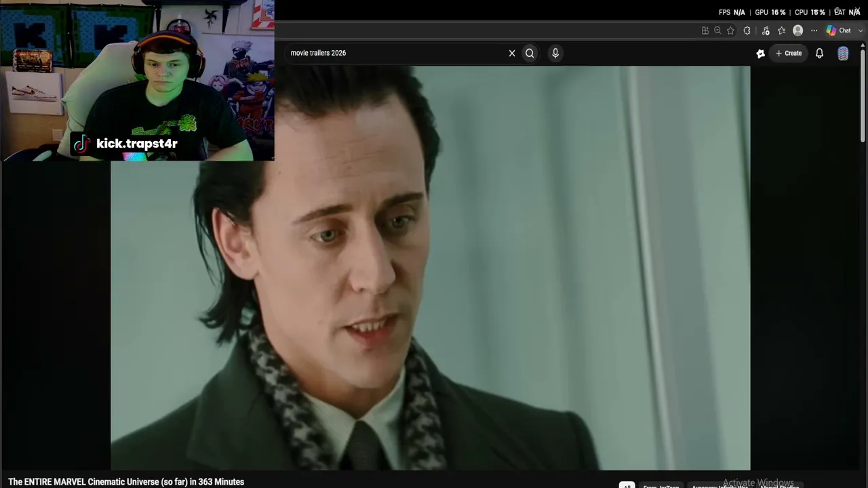Click the zoom out magnifier in address bar
This screenshot has height=488, width=868.
tap(717, 30)
